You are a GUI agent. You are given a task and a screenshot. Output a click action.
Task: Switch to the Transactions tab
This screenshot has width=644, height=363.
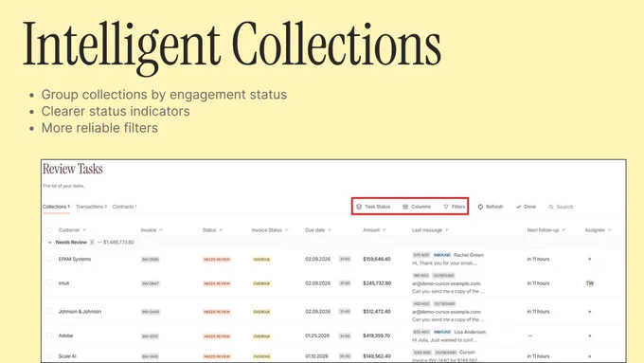[x=91, y=207]
